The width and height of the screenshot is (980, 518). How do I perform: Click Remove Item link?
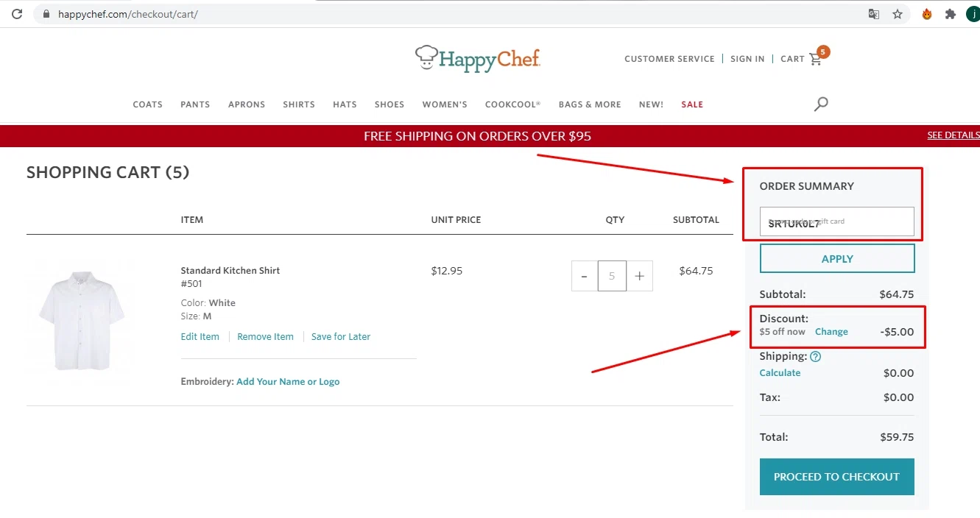tap(265, 336)
